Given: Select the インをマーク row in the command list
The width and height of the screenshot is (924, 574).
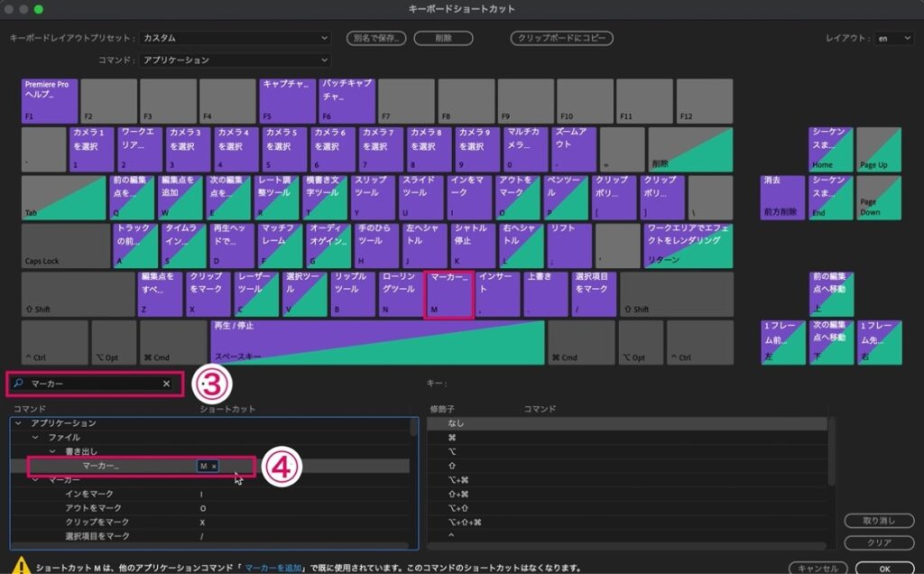Looking at the screenshot, I should [x=209, y=494].
